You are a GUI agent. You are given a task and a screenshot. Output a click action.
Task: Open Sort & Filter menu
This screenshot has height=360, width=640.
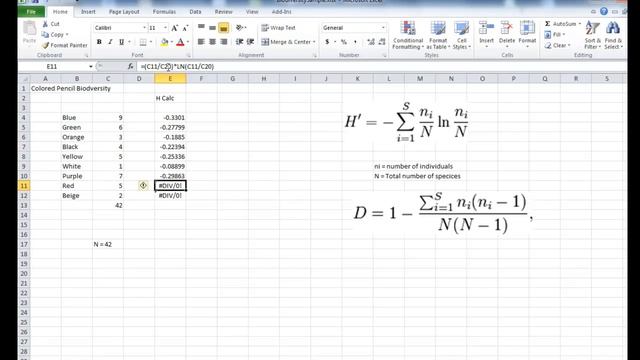pos(592,35)
